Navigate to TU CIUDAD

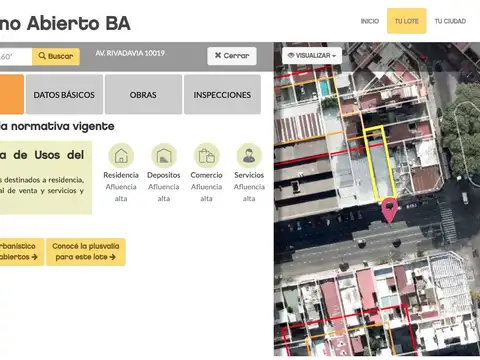tap(450, 21)
